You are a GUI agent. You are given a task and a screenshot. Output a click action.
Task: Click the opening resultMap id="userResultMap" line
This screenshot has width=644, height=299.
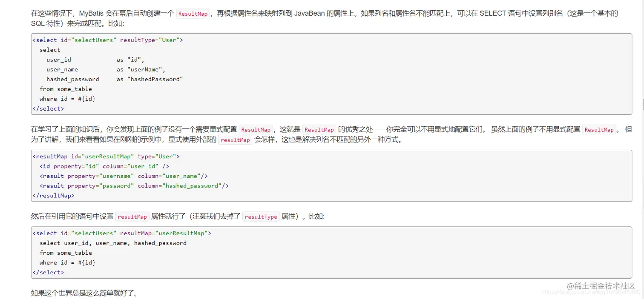click(x=106, y=157)
